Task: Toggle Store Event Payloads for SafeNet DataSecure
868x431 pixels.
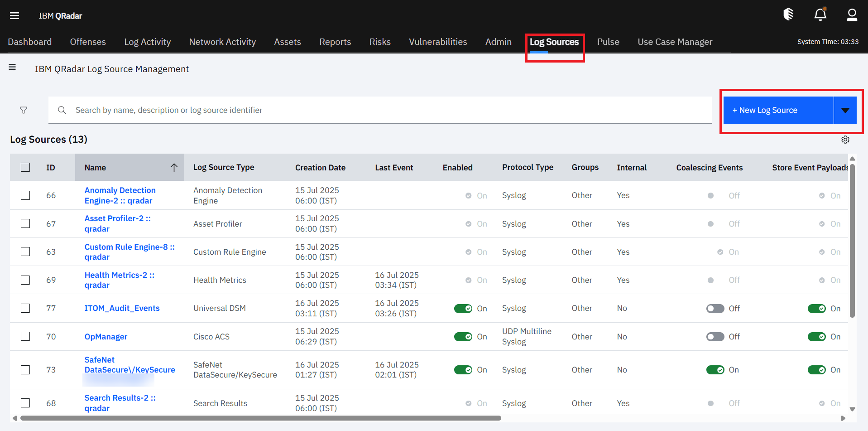Action: 817,370
